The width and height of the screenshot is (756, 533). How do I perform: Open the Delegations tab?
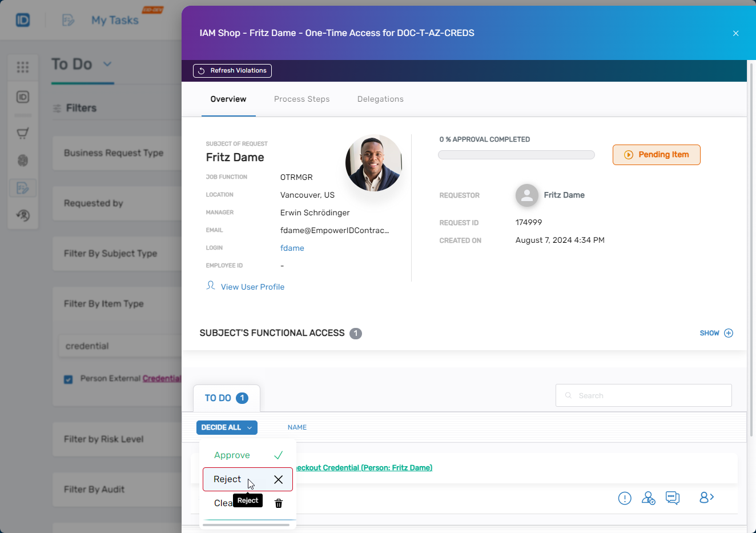tap(380, 99)
